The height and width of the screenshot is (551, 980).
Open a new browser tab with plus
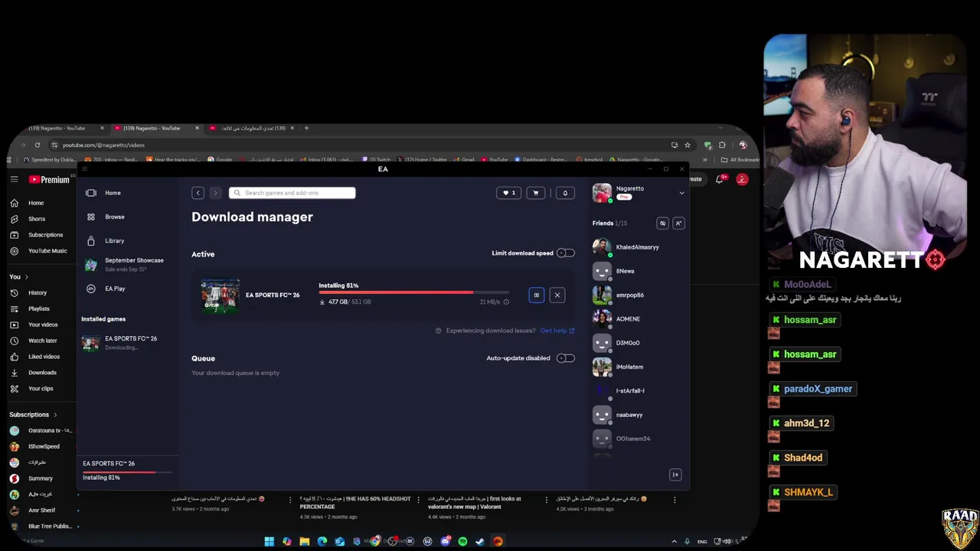[306, 128]
